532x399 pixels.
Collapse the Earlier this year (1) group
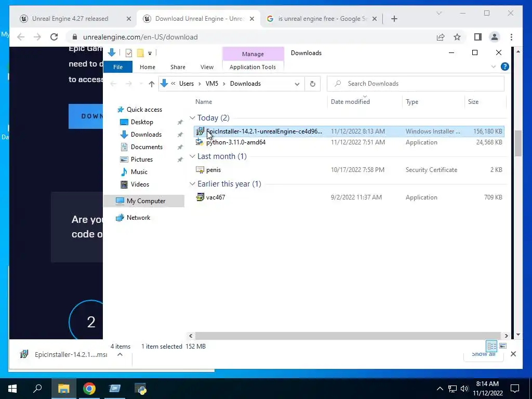(x=192, y=183)
